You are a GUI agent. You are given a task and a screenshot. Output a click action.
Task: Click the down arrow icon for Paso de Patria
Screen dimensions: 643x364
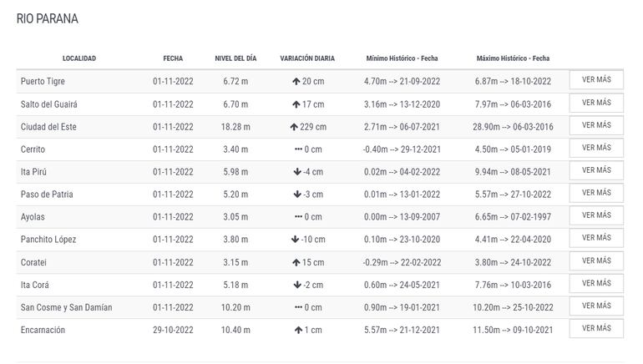[298, 195]
